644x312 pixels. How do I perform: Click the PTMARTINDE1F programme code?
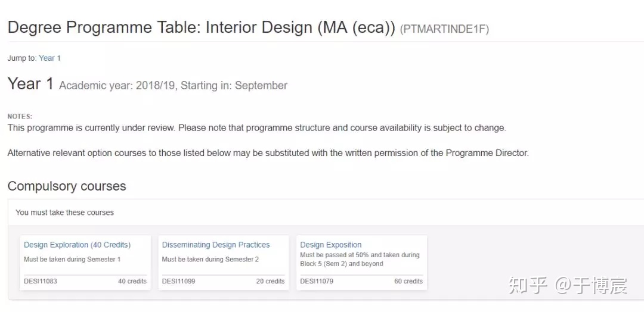pyautogui.click(x=444, y=29)
